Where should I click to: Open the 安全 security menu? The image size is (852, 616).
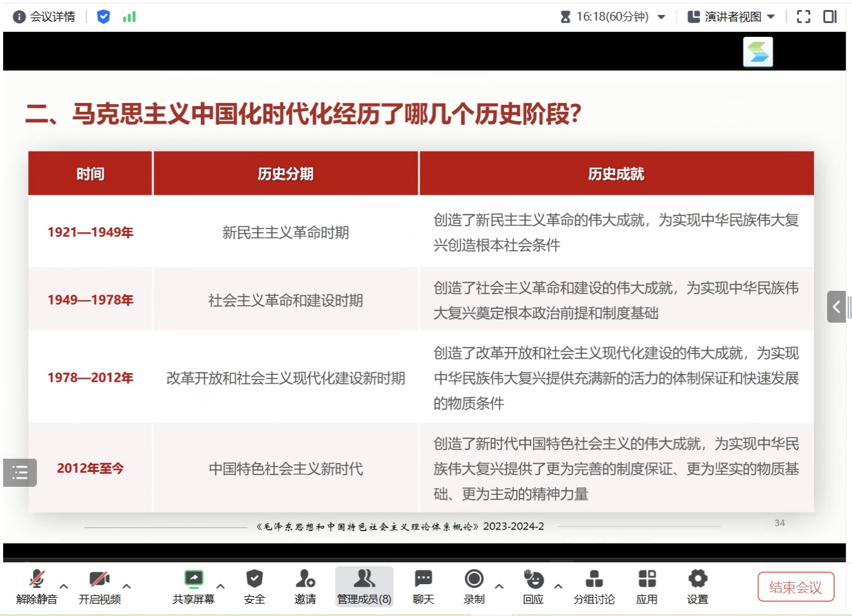click(254, 587)
